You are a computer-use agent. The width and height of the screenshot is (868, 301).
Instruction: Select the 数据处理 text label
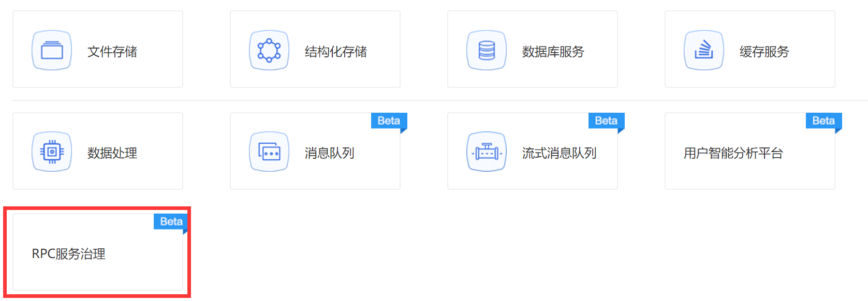point(112,153)
